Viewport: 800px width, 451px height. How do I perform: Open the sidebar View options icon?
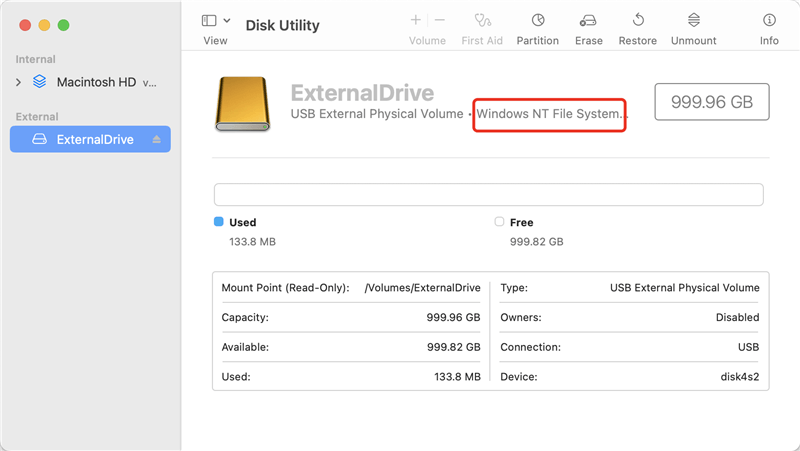209,20
